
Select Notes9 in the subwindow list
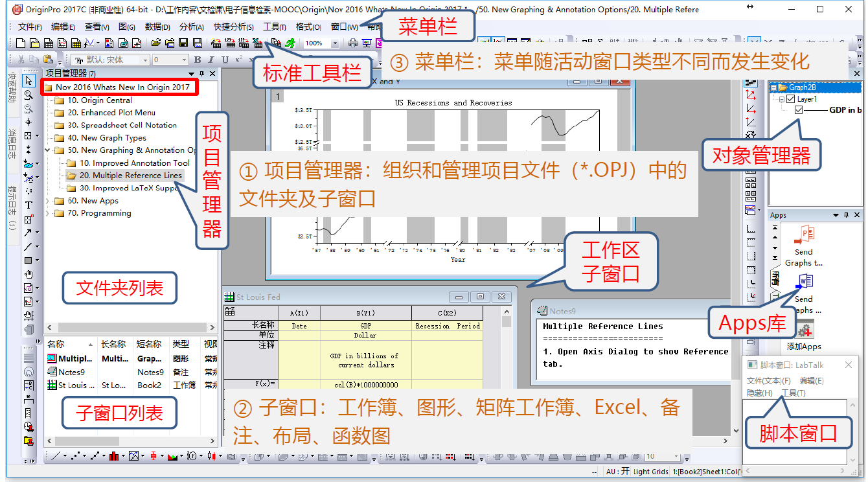coord(71,372)
